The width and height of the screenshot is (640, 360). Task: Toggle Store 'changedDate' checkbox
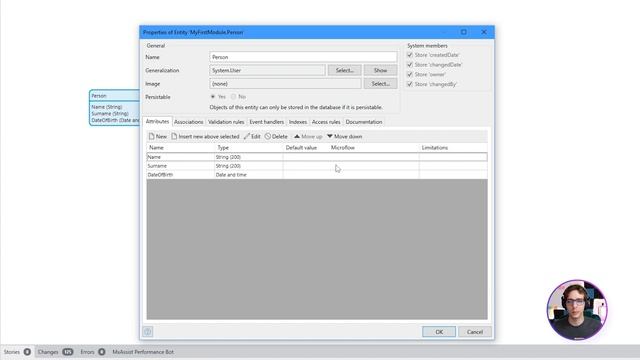click(x=410, y=64)
